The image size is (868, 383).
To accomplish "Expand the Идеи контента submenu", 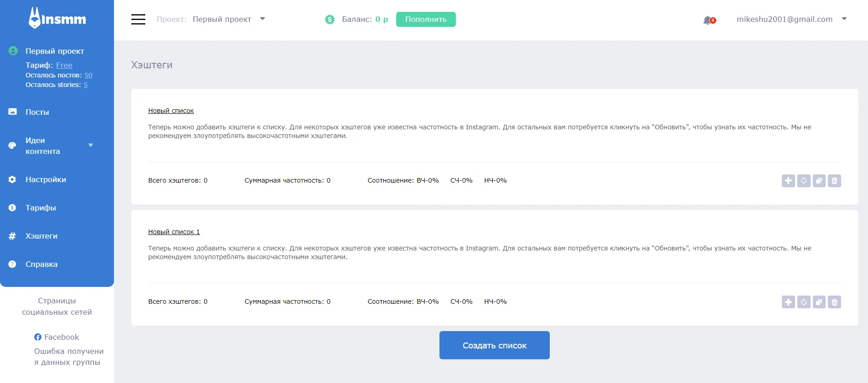I will 91,145.
